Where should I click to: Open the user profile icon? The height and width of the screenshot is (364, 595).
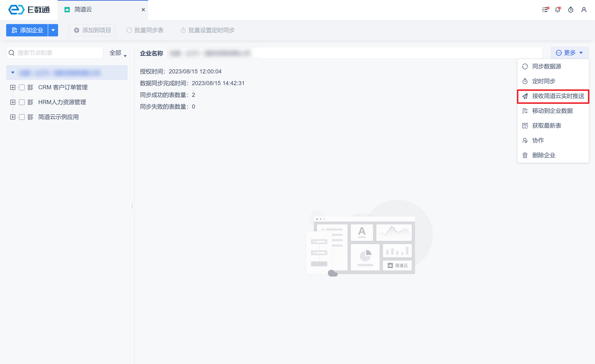coord(584,10)
